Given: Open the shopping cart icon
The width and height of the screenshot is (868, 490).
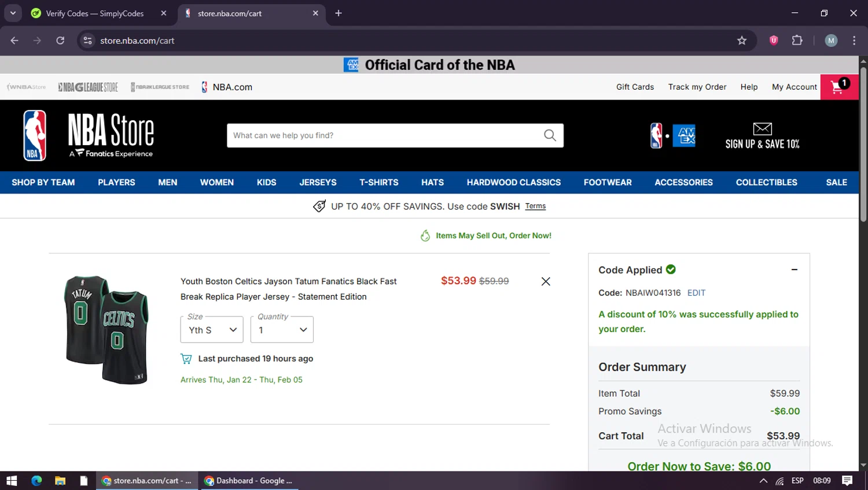Looking at the screenshot, I should click(839, 87).
